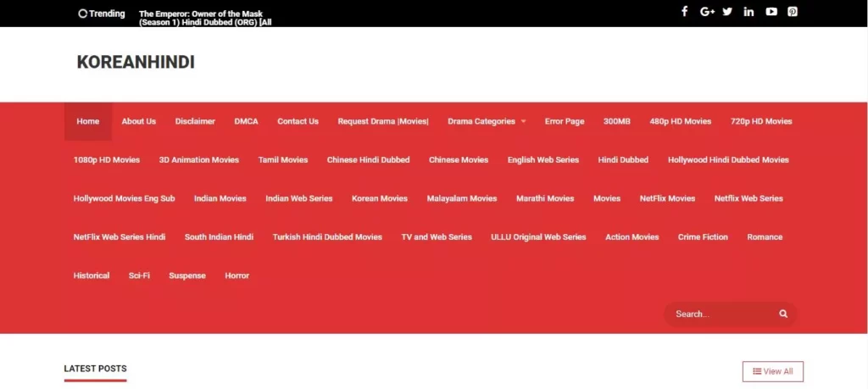Open the About Us page
The image size is (868, 389).
click(139, 121)
